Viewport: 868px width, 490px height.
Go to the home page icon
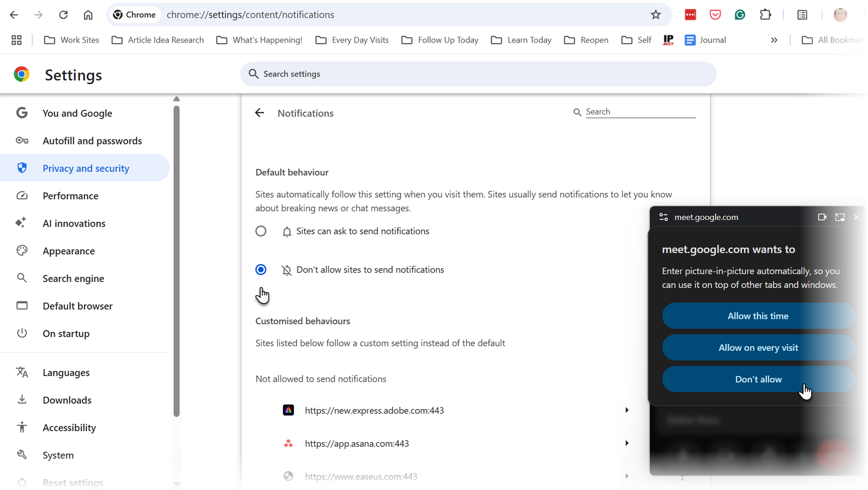[x=88, y=15]
